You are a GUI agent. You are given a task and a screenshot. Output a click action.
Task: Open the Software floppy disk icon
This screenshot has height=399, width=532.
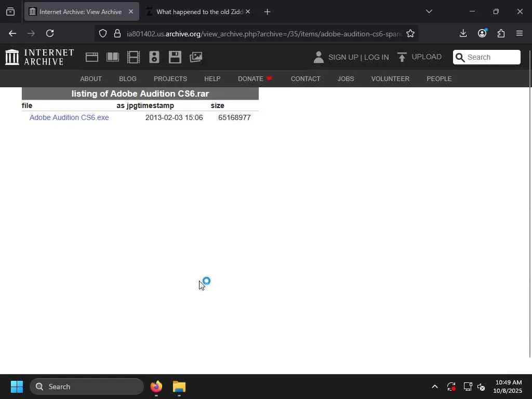coord(175,57)
